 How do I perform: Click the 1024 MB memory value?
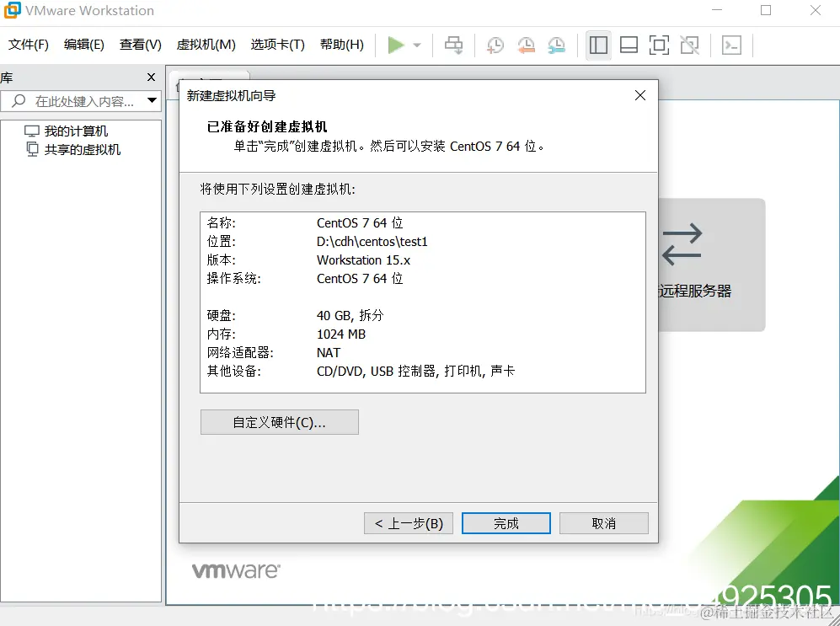click(341, 334)
